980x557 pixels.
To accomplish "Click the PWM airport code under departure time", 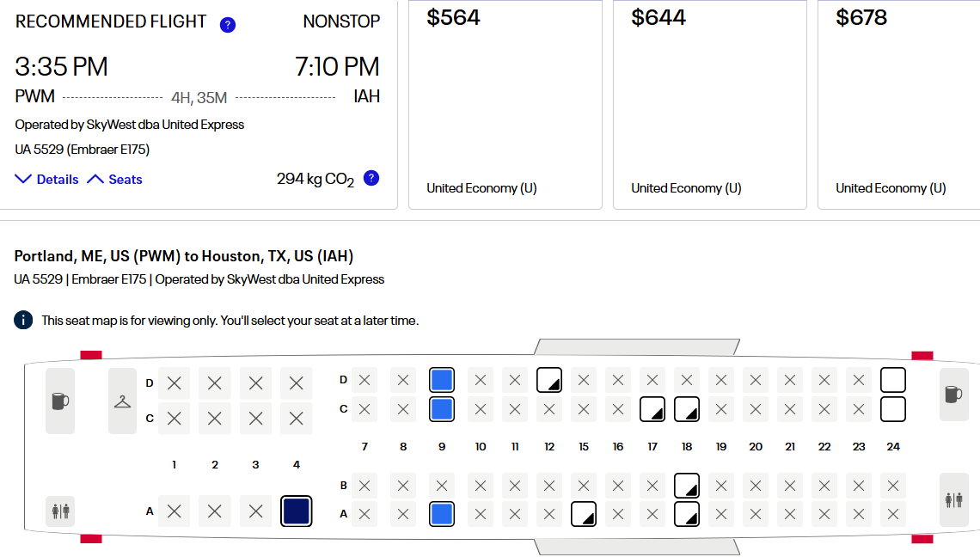I will 35,96.
